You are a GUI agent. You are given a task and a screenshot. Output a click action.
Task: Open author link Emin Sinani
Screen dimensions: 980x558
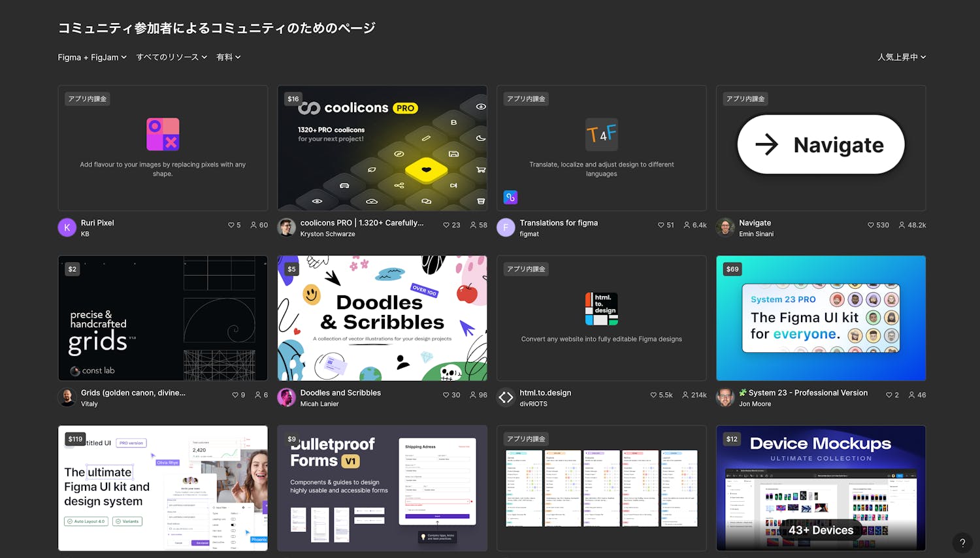tap(757, 234)
